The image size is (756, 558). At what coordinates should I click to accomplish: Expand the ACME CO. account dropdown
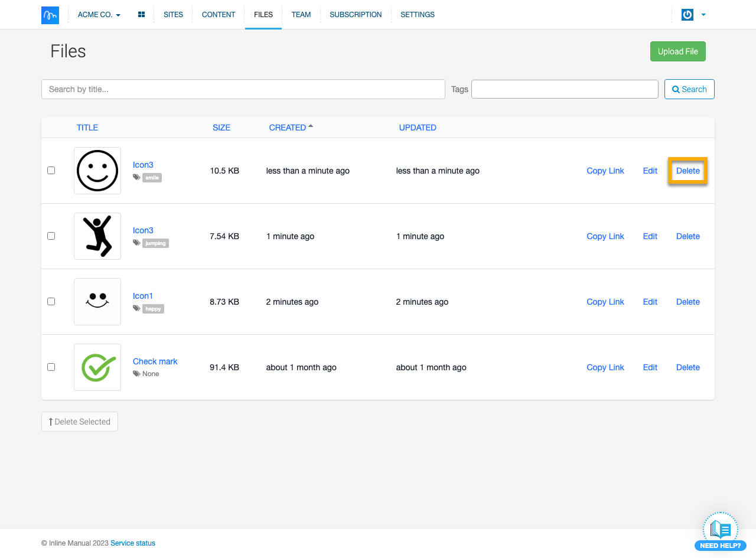tap(99, 15)
